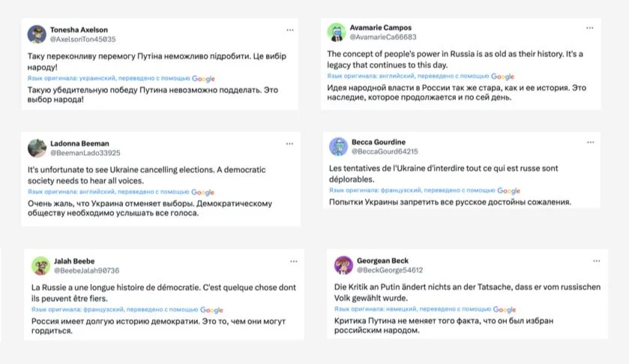This screenshot has height=364, width=629.
Task: Click Google logo under Tonesha Axelson's tweet
Action: [x=203, y=79]
